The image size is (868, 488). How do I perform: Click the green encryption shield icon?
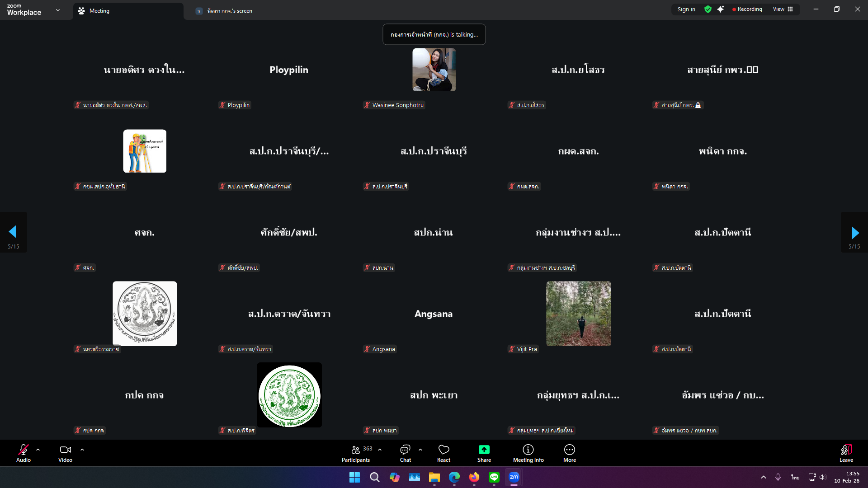point(708,9)
